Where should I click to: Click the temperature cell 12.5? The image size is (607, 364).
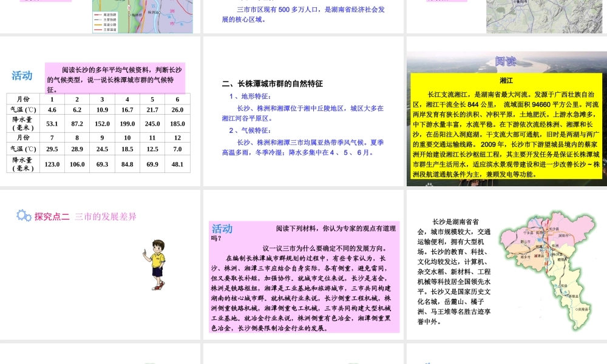click(152, 149)
